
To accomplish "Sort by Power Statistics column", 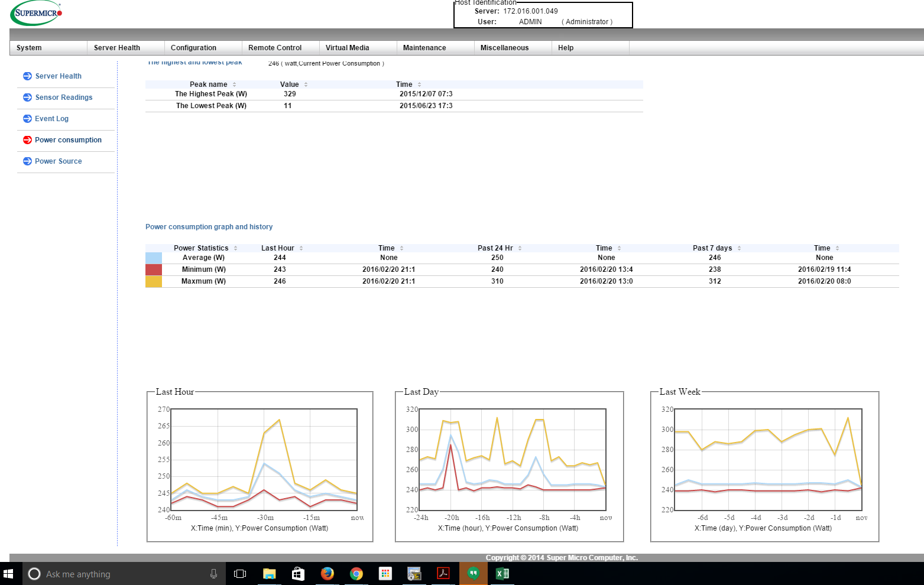I will [205, 248].
